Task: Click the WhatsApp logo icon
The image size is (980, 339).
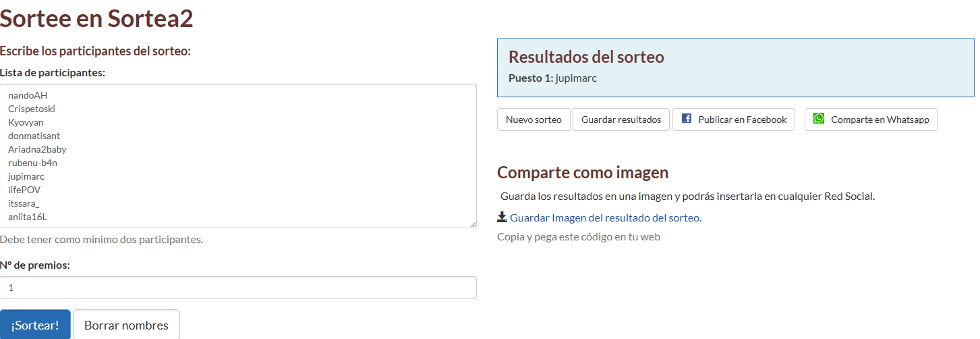Action: click(819, 119)
